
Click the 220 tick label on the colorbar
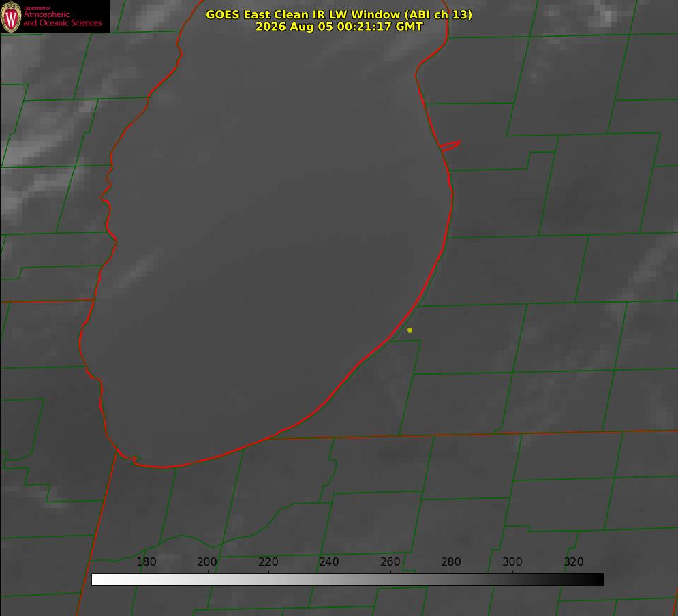point(268,561)
